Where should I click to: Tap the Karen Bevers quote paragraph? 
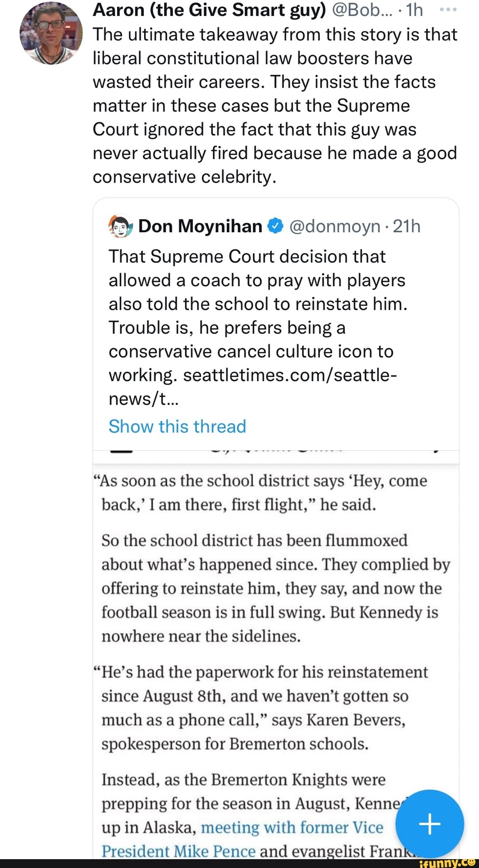[264, 708]
